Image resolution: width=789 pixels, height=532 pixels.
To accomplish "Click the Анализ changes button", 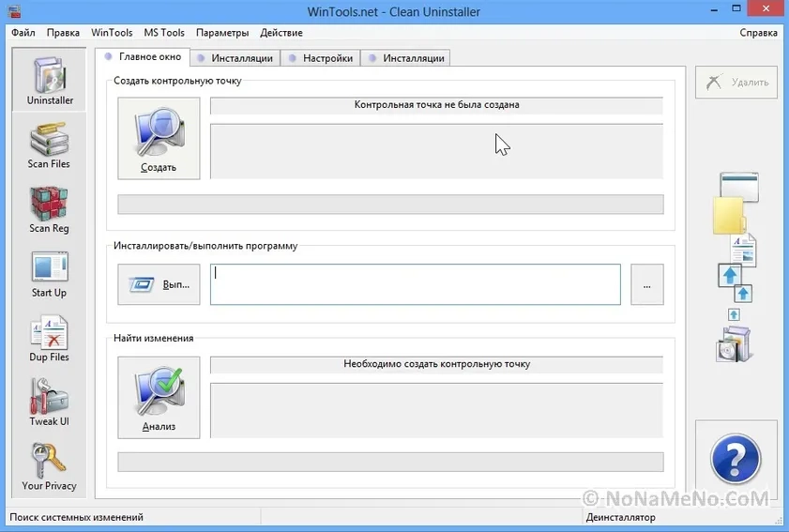I will 159,398.
